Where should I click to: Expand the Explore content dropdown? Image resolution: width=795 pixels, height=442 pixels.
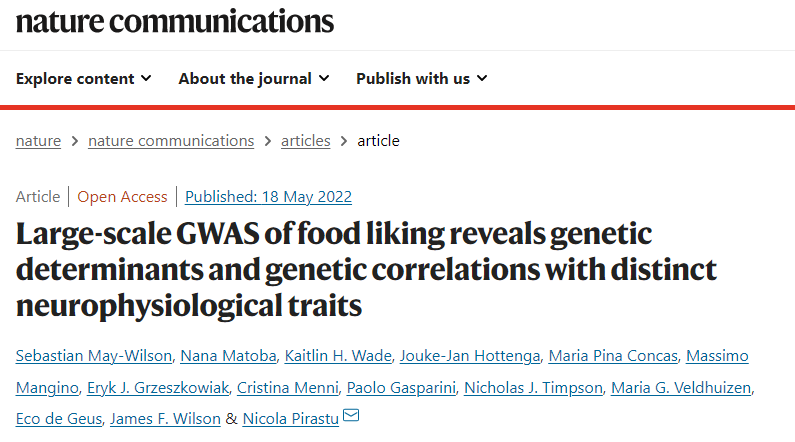84,78
